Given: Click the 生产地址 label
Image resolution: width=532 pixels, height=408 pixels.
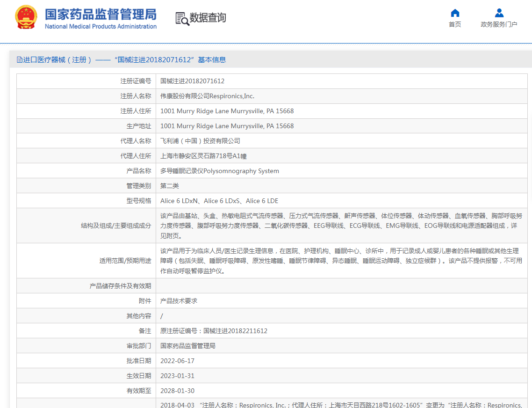Looking at the screenshot, I should [139, 126].
